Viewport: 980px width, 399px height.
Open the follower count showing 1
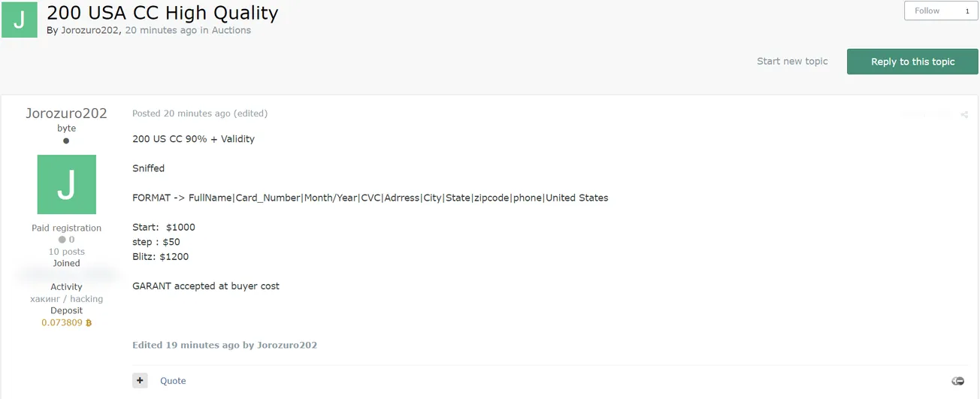tap(966, 11)
